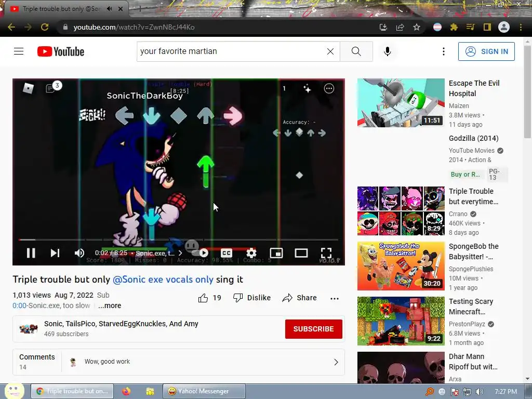Image resolution: width=532 pixels, height=399 pixels.
Task: Click the SIGN IN button
Action: pyautogui.click(x=486, y=51)
